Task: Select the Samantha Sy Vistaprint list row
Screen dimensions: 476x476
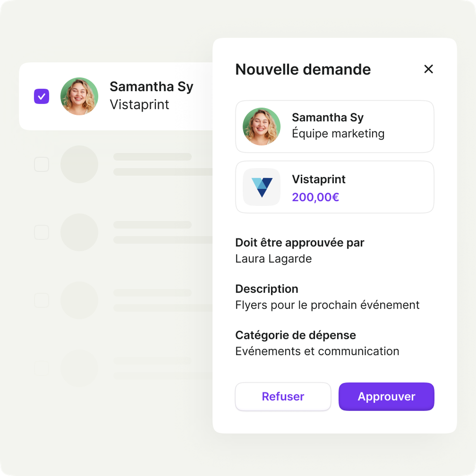Action: [x=116, y=96]
